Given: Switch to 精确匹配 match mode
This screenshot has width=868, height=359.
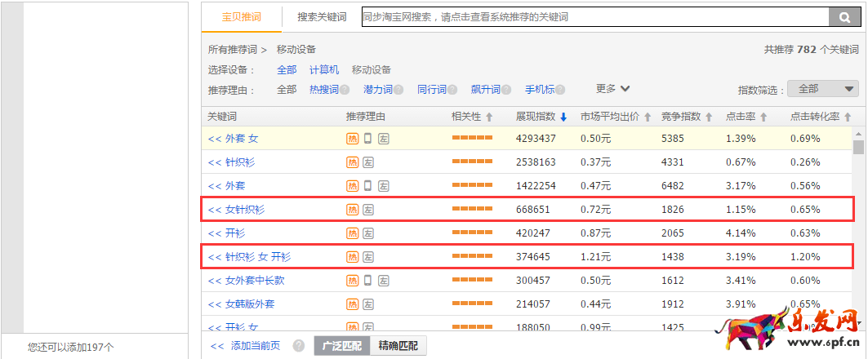Looking at the screenshot, I should tap(398, 346).
